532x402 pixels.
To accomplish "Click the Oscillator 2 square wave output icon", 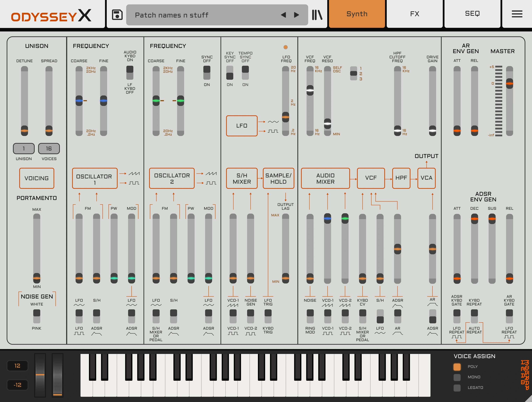I will coord(211,183).
